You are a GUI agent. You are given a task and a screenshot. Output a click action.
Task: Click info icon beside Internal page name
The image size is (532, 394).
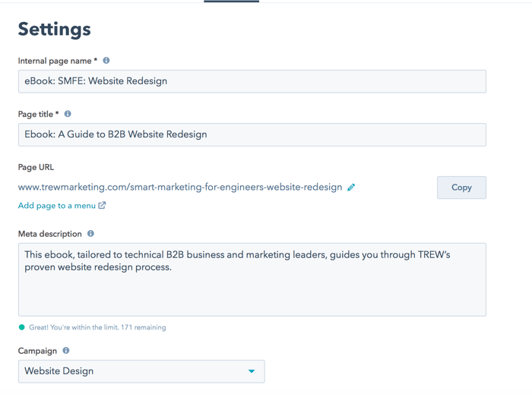click(x=106, y=61)
